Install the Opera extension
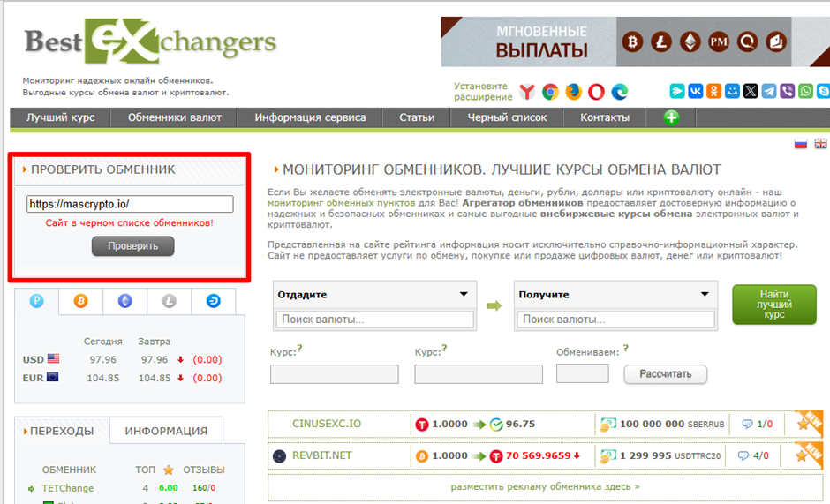The width and height of the screenshot is (830, 504). coord(596,92)
